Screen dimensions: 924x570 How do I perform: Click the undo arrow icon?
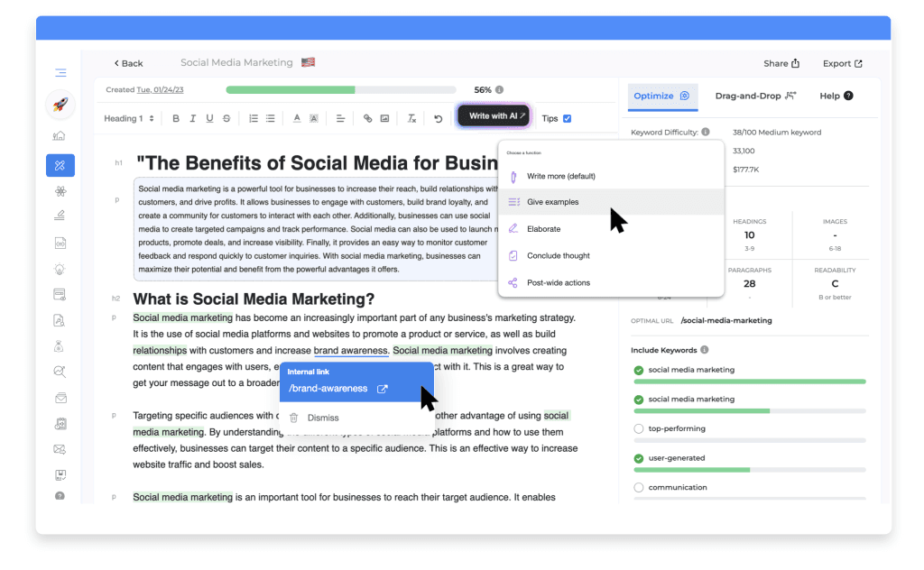point(439,118)
